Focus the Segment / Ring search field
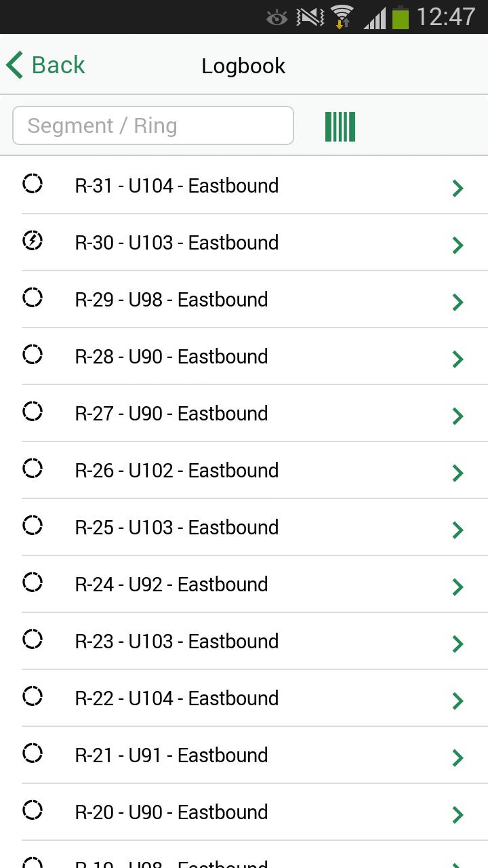This screenshot has width=488, height=868. click(x=153, y=125)
